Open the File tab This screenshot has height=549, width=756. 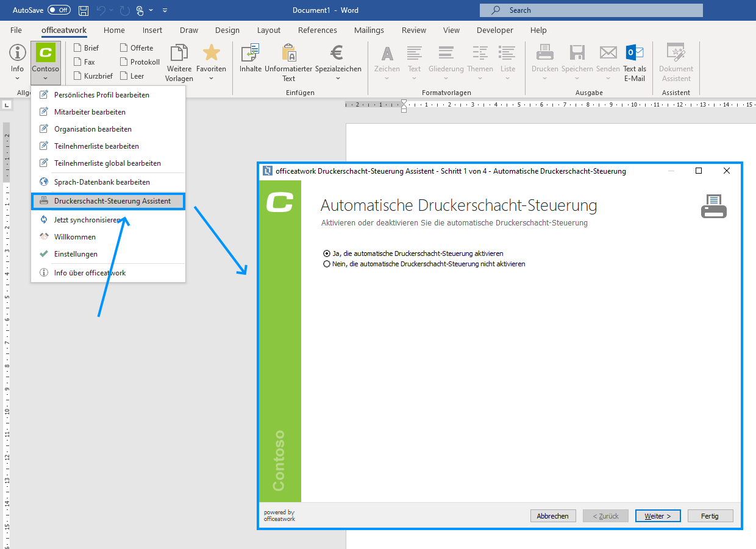coord(16,30)
